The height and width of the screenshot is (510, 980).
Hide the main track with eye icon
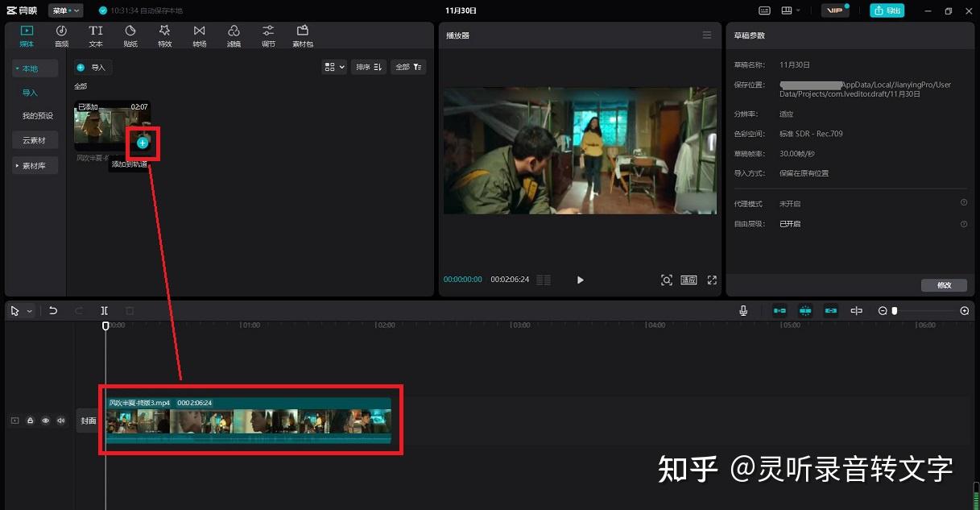pos(45,421)
